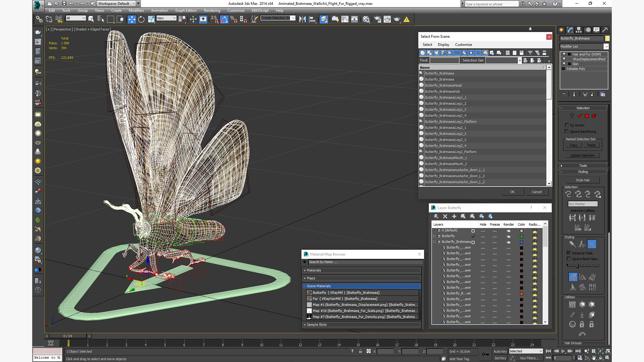Image resolution: width=644 pixels, height=362 pixels.
Task: Collapse the Butterfly_Brahmaea layer tree
Action: 434,242
